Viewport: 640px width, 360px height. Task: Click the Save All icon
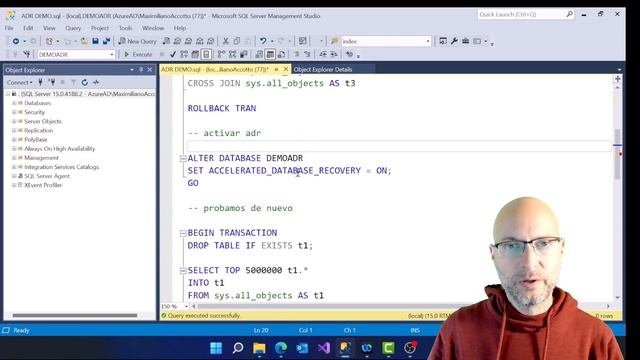point(107,41)
